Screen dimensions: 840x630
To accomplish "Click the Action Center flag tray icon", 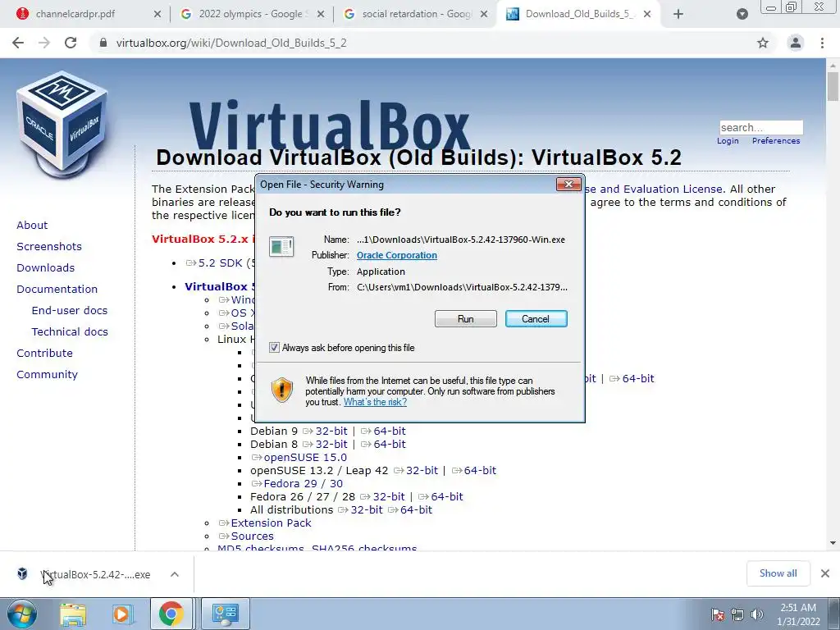I will [x=717, y=614].
